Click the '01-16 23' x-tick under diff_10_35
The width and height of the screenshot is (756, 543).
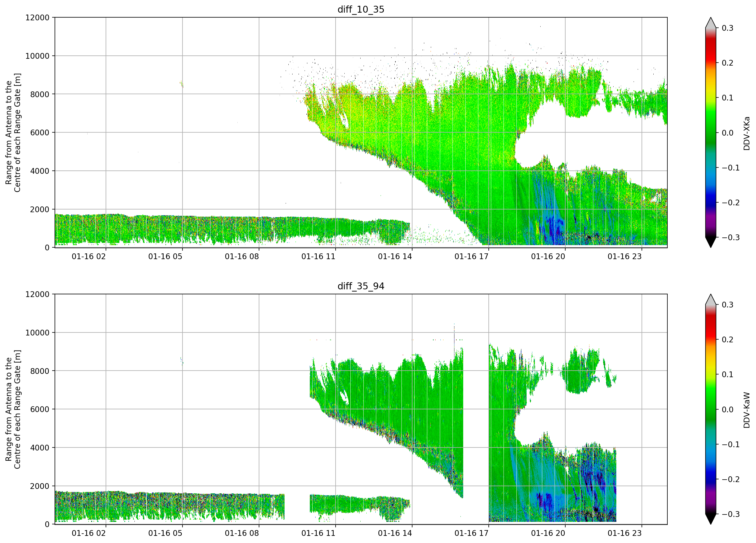click(625, 256)
